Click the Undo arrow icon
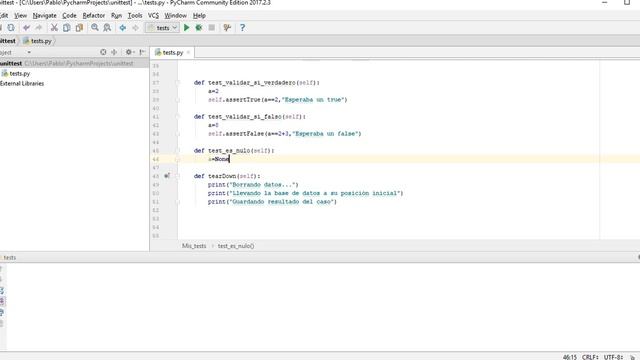The height and width of the screenshot is (360, 640). (27, 28)
